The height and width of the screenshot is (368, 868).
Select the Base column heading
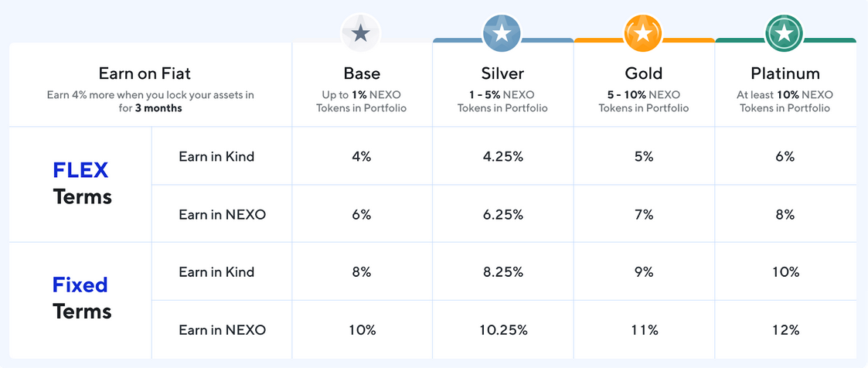[x=362, y=74]
